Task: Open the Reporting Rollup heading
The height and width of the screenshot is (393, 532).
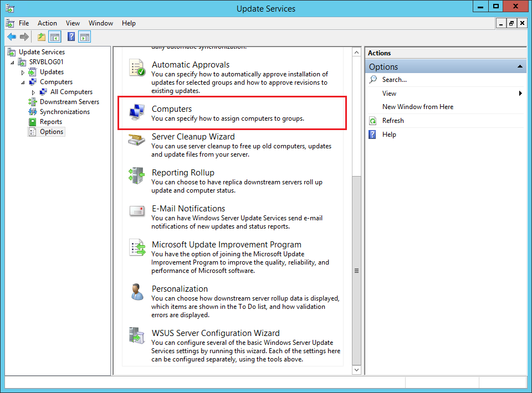Action: click(183, 173)
